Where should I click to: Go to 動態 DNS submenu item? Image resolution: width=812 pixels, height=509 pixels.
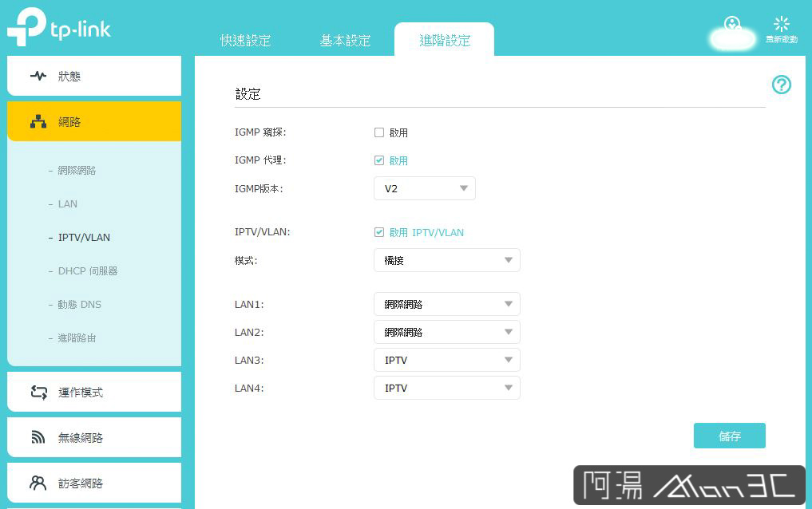click(x=79, y=305)
